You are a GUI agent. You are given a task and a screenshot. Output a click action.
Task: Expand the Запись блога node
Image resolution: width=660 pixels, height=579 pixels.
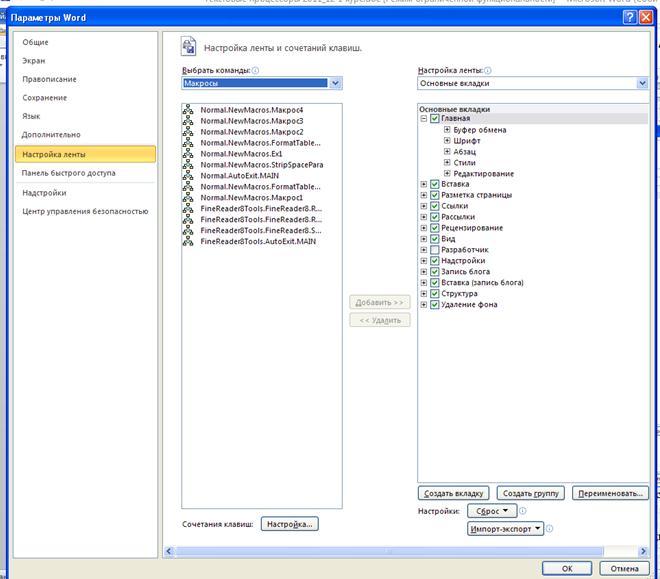[424, 271]
